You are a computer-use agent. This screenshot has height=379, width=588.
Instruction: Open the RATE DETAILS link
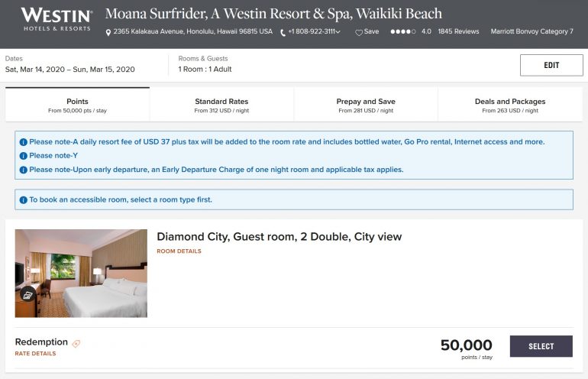[x=35, y=354]
